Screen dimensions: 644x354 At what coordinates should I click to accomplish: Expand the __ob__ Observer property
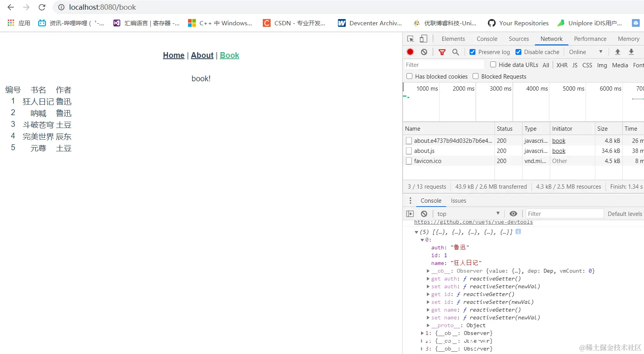[428, 271]
